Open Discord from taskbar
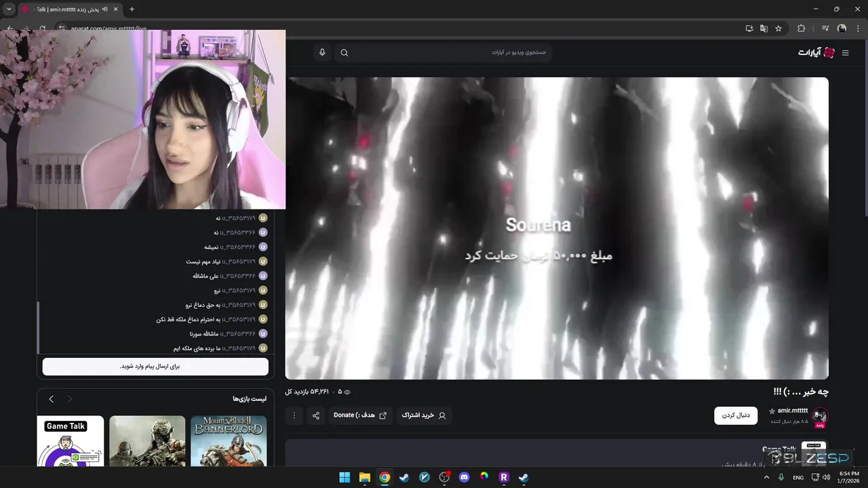Screen dimensions: 868x488 coord(464,477)
